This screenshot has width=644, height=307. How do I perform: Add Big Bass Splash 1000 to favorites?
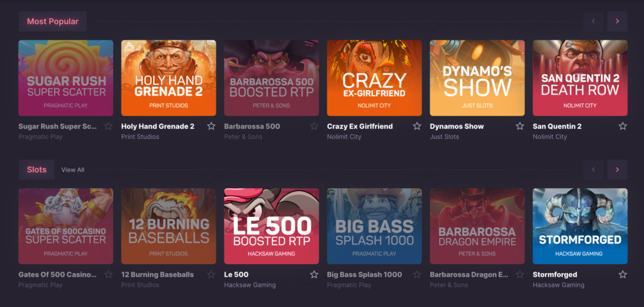[417, 275]
